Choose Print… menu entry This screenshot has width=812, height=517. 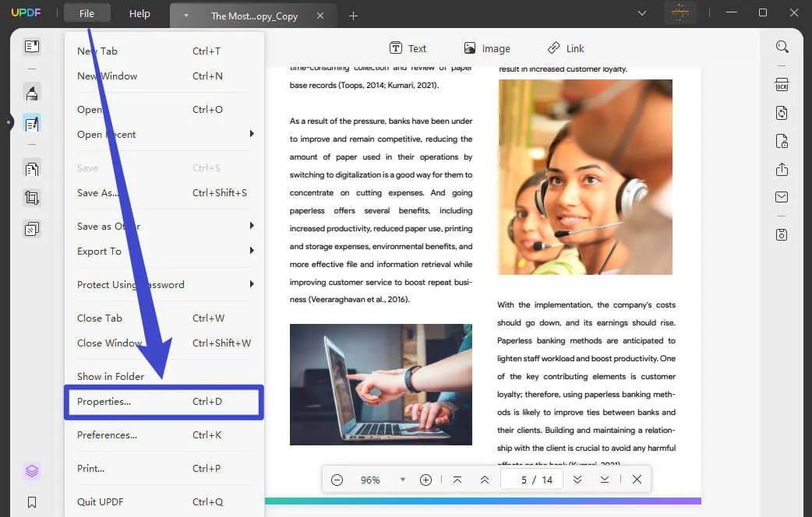164,469
